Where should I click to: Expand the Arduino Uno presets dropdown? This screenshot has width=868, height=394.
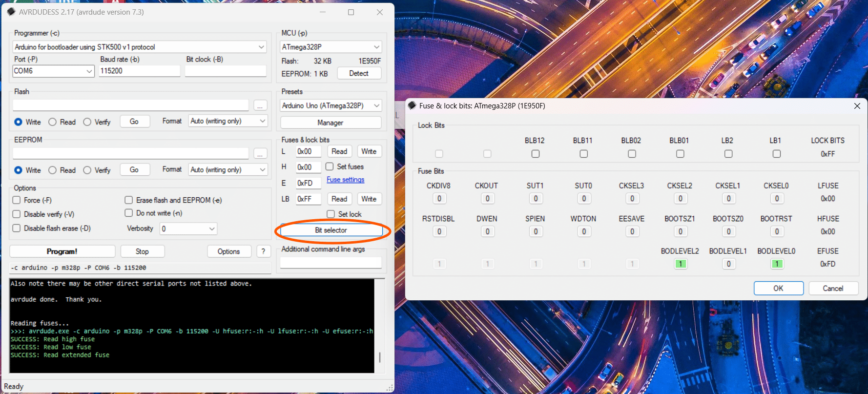331,105
